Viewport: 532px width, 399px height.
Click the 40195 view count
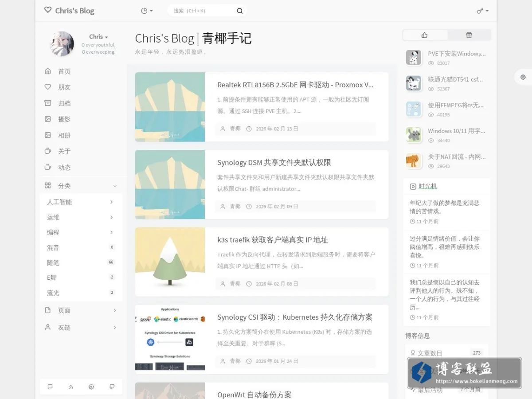[443, 115]
